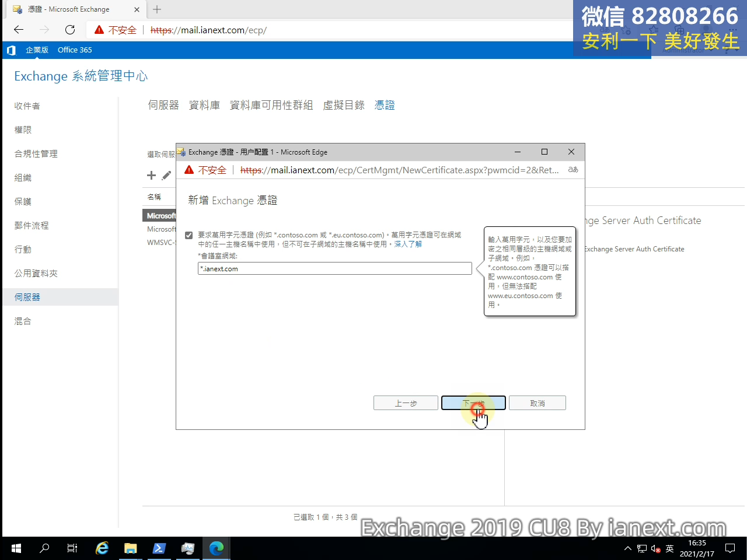Image resolution: width=747 pixels, height=560 pixels.
Task: Click the popup address bar URL
Action: click(399, 170)
